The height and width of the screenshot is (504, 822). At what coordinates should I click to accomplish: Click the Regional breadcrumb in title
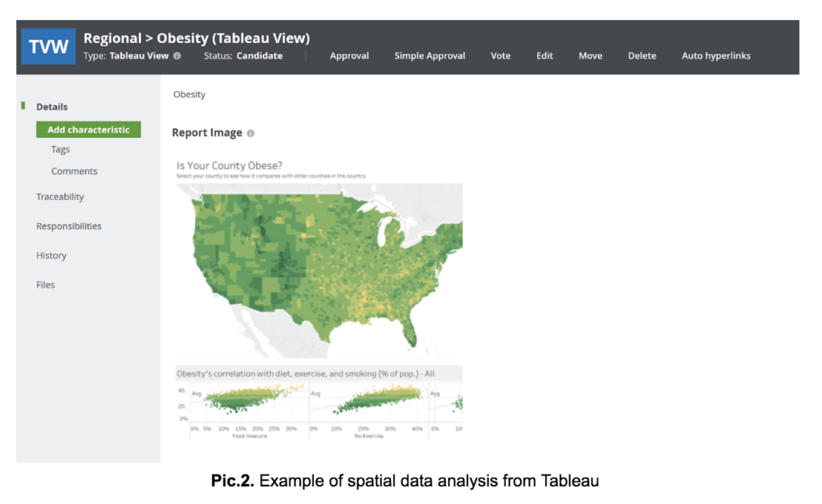coord(112,39)
